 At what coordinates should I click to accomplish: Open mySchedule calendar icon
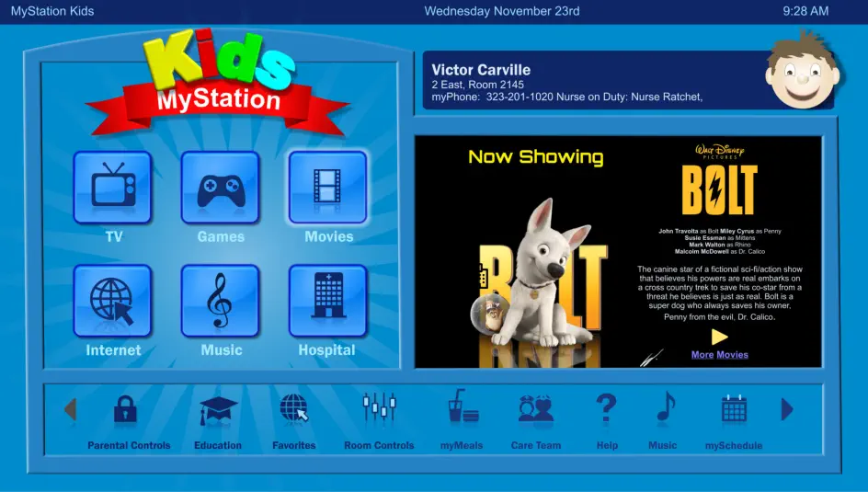pos(734,409)
